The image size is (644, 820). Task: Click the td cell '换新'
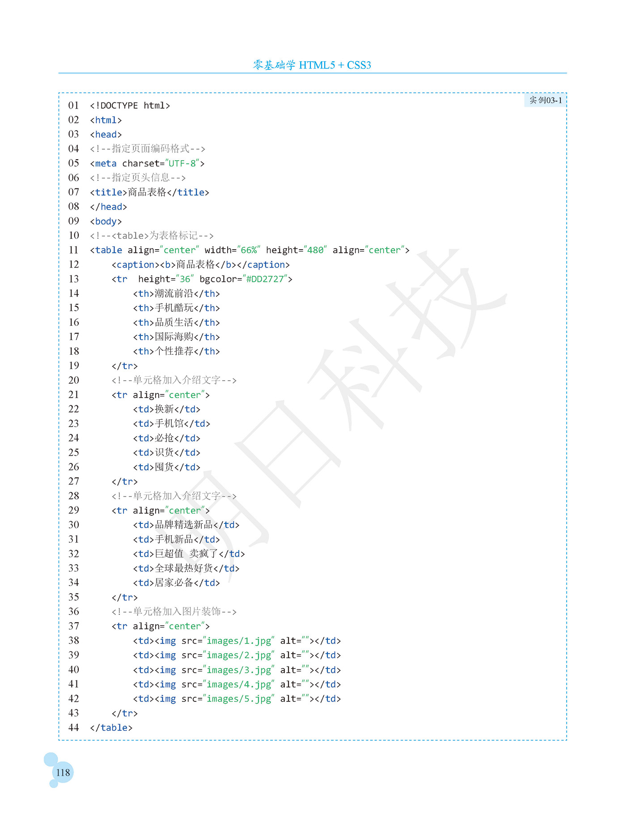[x=166, y=409]
